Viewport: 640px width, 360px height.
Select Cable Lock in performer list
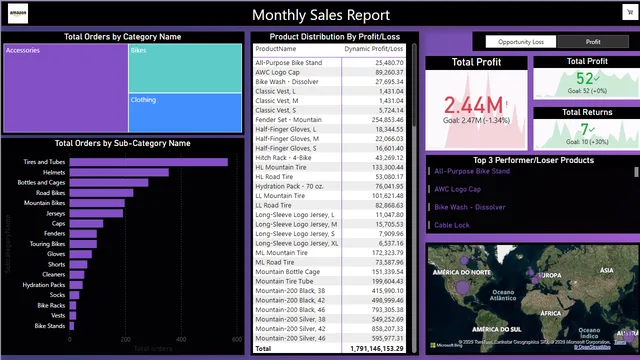(x=452, y=225)
